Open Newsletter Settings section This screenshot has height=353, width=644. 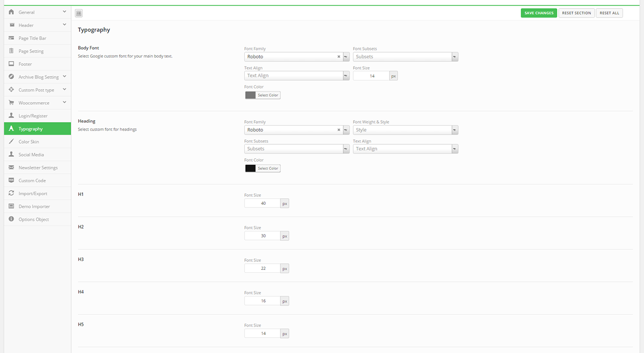[x=38, y=168]
